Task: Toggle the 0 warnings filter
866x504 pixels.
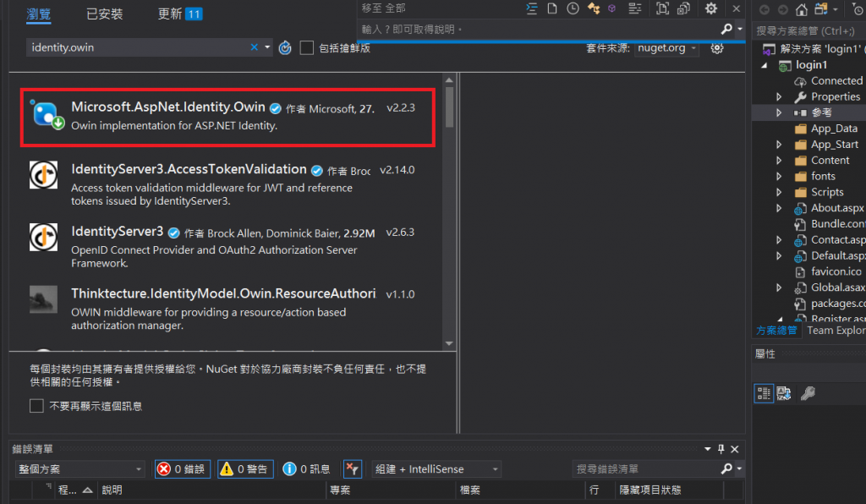Action: tap(245, 468)
